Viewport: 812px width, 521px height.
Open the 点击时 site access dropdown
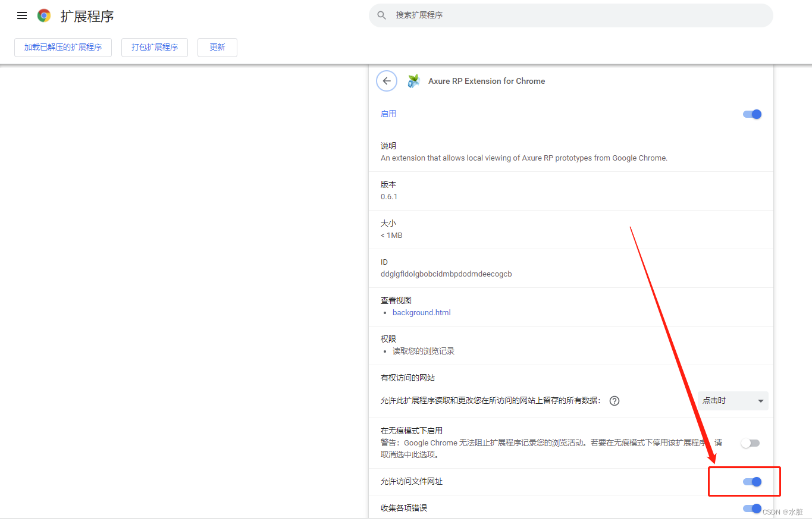733,401
